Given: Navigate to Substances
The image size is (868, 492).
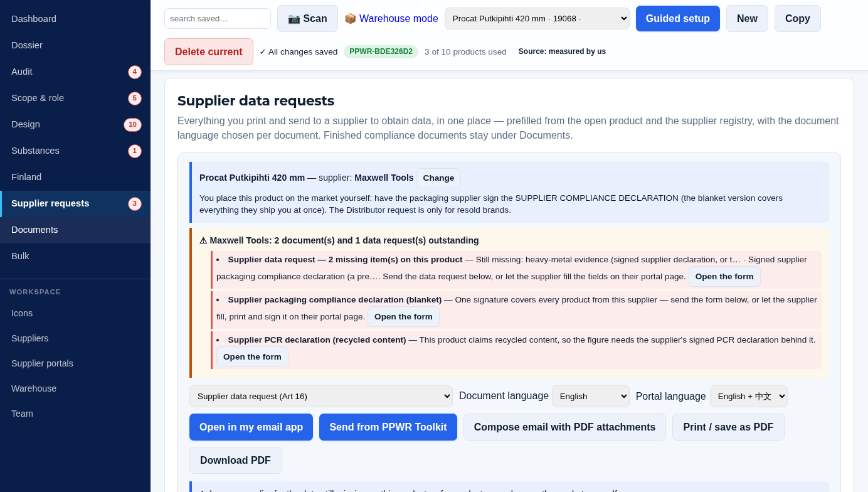Looking at the screenshot, I should pyautogui.click(x=75, y=151).
